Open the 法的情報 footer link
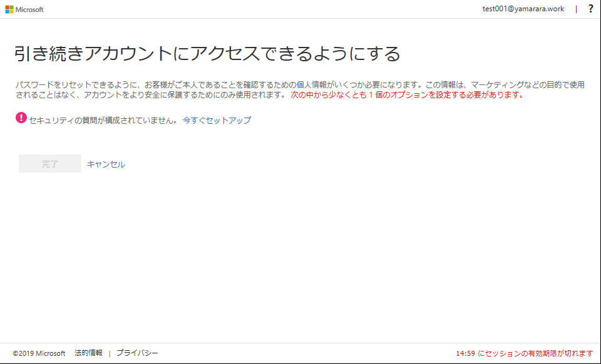The image size is (601, 364). 88,353
